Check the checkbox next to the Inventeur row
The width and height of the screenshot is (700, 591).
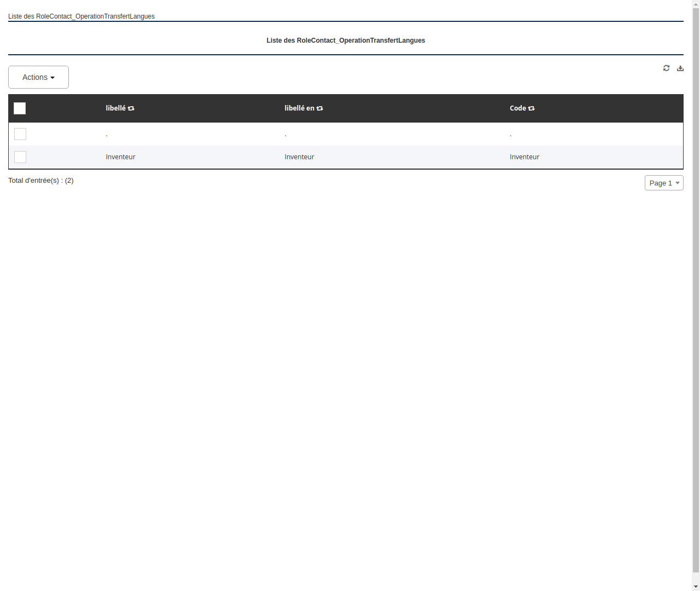pos(20,157)
